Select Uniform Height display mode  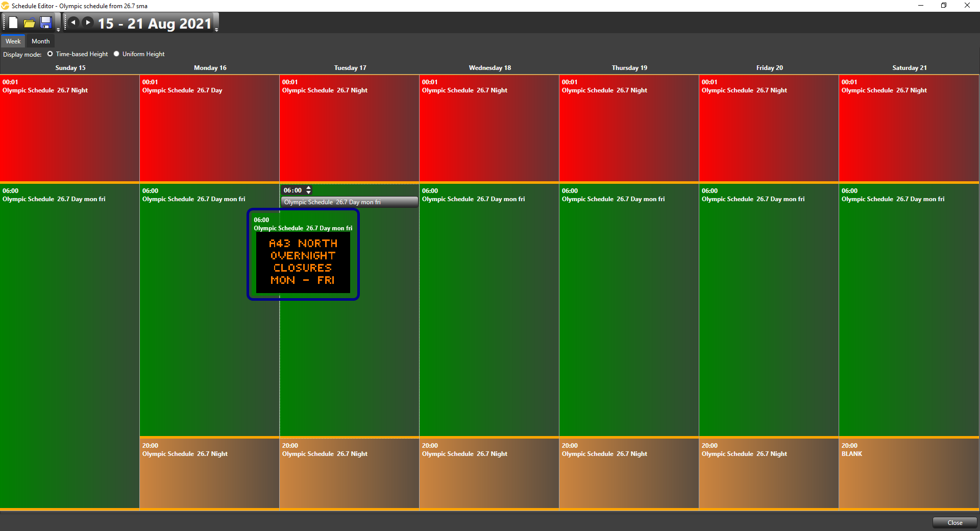tap(116, 54)
